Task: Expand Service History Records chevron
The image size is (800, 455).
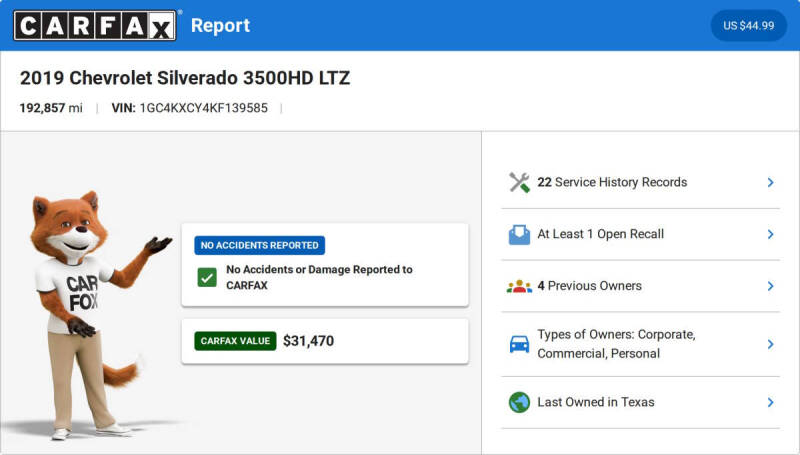Action: point(770,183)
